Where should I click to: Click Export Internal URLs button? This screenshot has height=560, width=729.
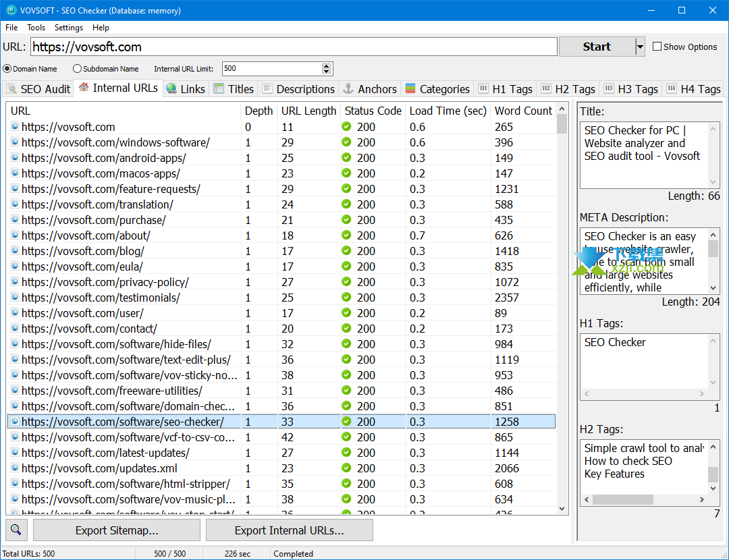(x=289, y=530)
